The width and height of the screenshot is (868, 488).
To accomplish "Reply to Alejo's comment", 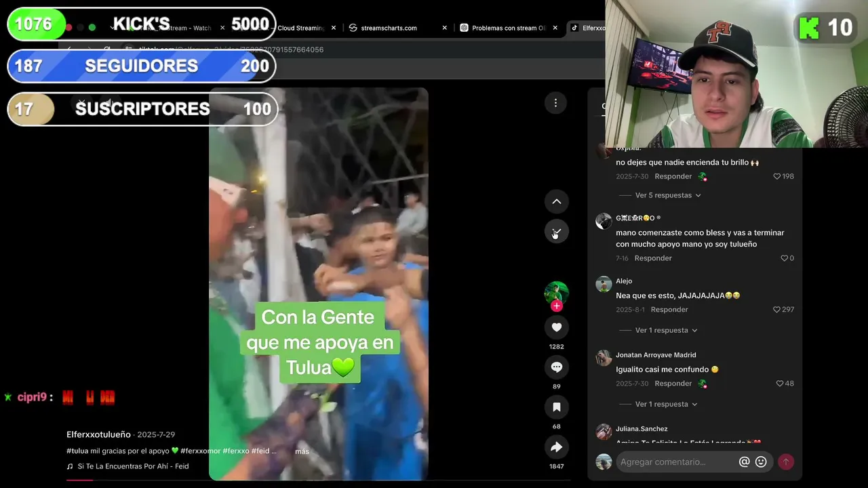I will click(669, 310).
